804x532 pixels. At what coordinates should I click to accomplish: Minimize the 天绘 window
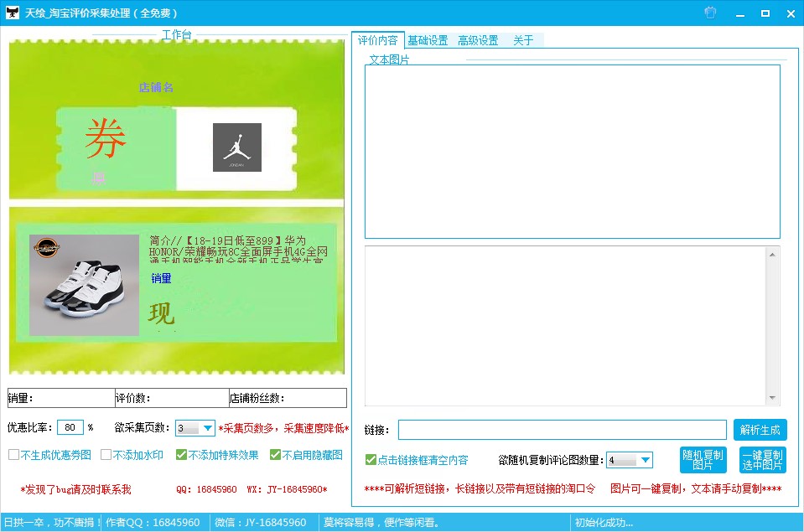coord(740,14)
